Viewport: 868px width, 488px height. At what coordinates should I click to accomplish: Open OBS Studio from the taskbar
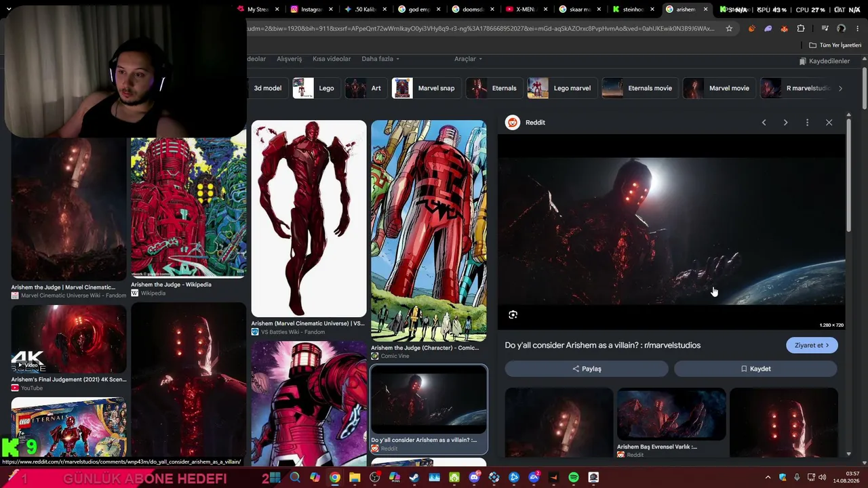click(374, 478)
